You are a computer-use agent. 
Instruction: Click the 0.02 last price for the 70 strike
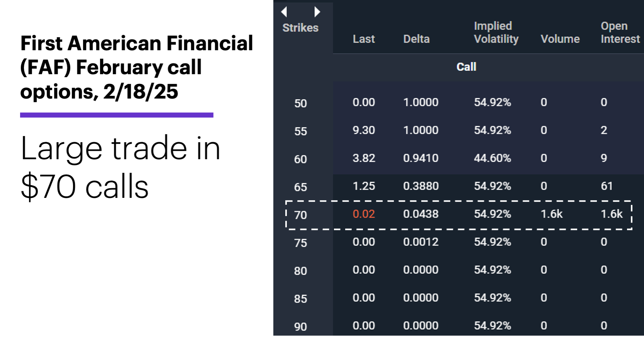pyautogui.click(x=363, y=214)
